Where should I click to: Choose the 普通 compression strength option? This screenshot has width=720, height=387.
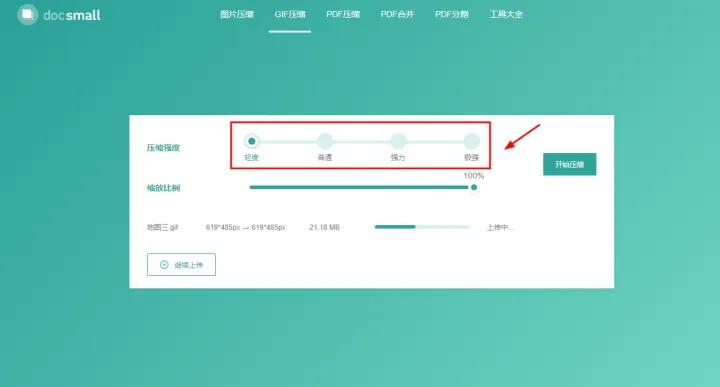[x=325, y=141]
